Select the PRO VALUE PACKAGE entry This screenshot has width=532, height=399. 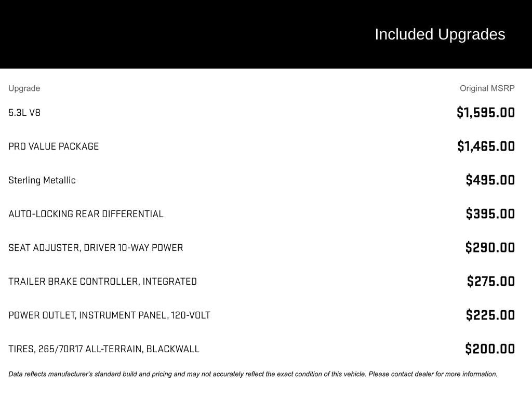point(54,147)
